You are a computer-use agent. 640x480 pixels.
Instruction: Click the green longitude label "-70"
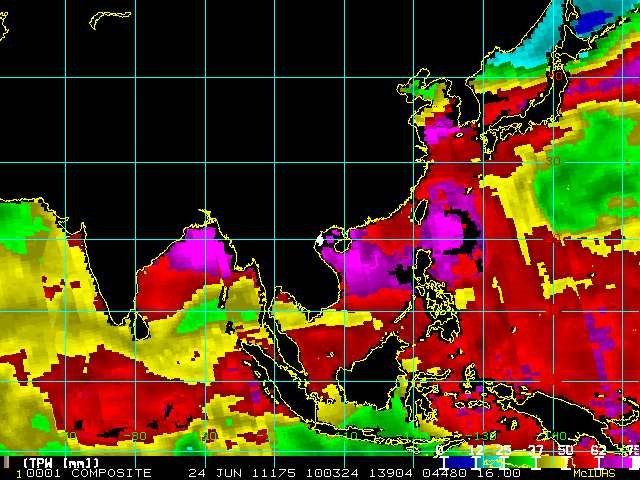pos(65,436)
